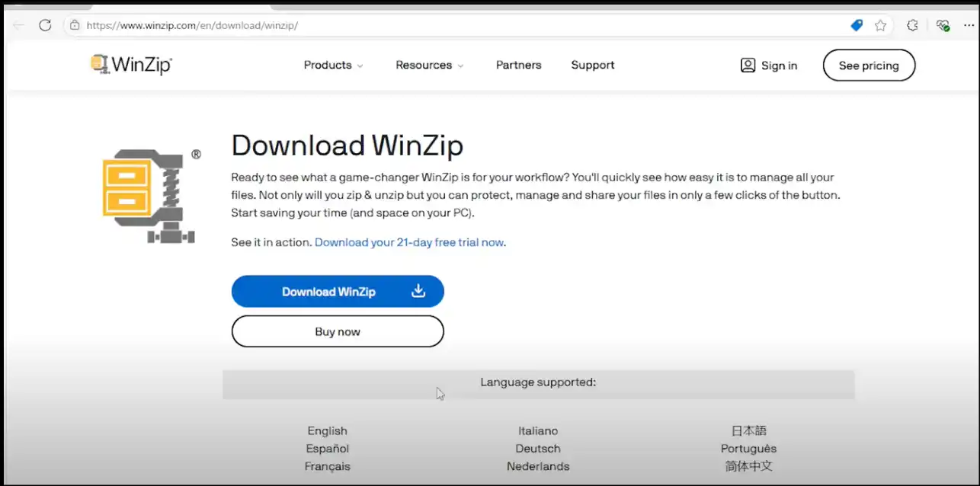
Task: Select 简体中文 in the language list
Action: (749, 466)
